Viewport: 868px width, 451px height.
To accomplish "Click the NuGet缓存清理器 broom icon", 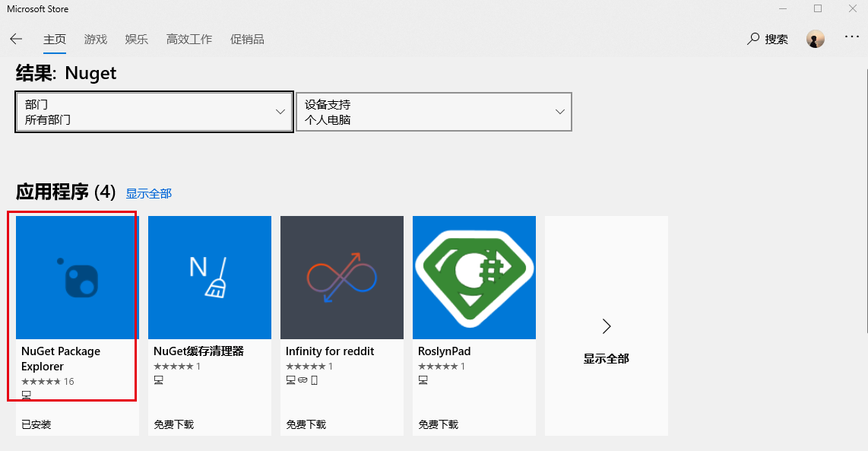I will pyautogui.click(x=209, y=278).
